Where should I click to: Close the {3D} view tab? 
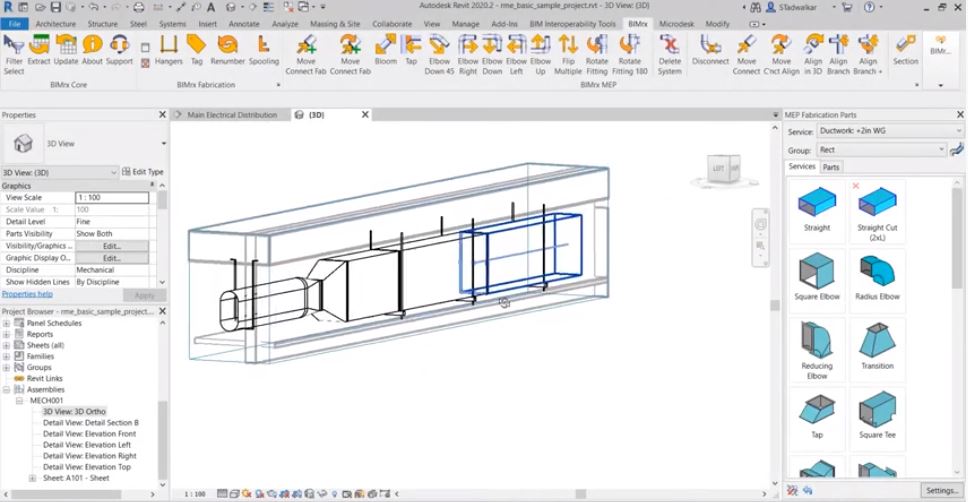pyautogui.click(x=365, y=115)
